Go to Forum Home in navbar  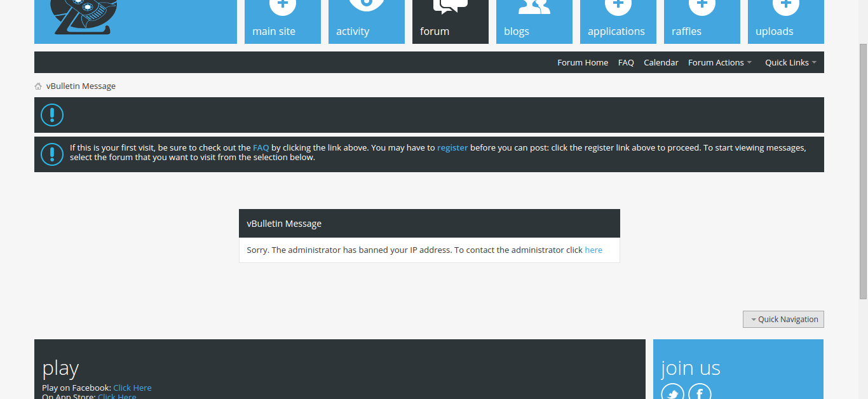[x=582, y=62]
